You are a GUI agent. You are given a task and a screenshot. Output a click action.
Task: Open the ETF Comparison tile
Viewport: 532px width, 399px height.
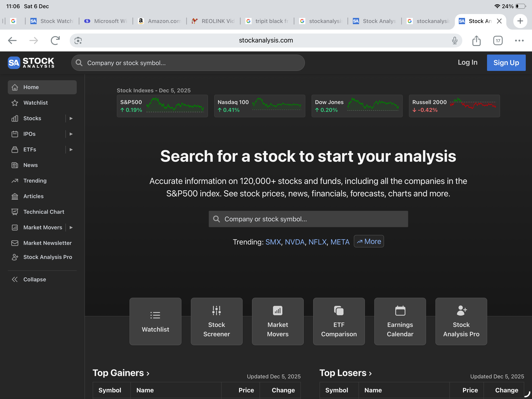[339, 321]
